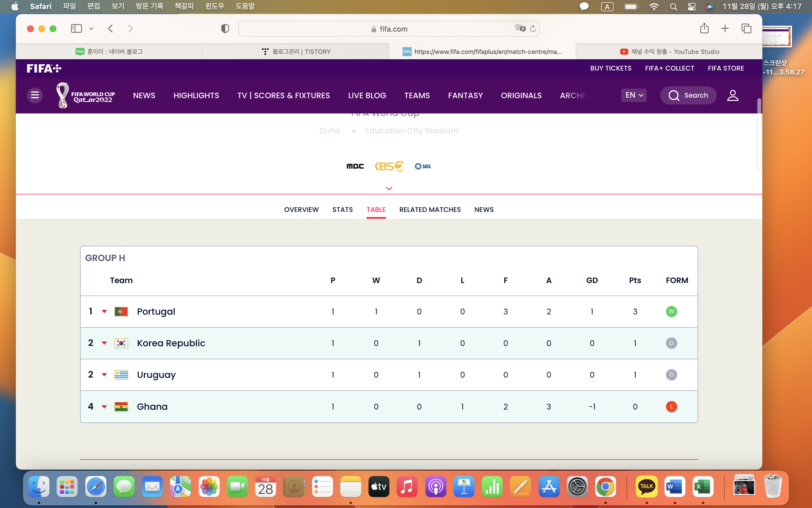Open Google Chrome from the dock
Image resolution: width=812 pixels, height=508 pixels.
(x=605, y=487)
